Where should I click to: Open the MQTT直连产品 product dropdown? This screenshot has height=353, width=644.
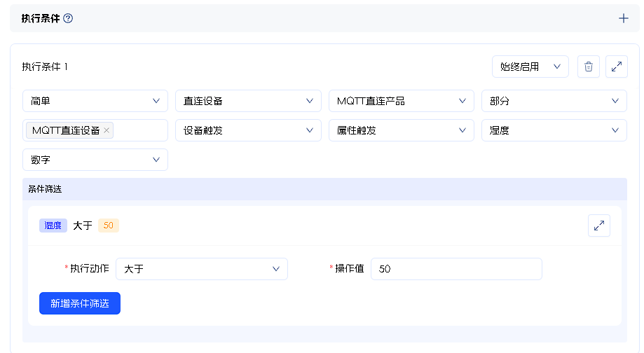401,101
